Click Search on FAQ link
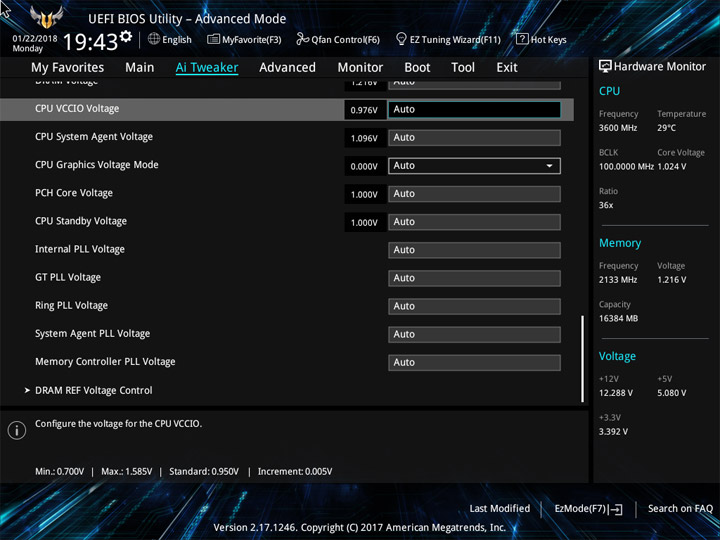 680,509
